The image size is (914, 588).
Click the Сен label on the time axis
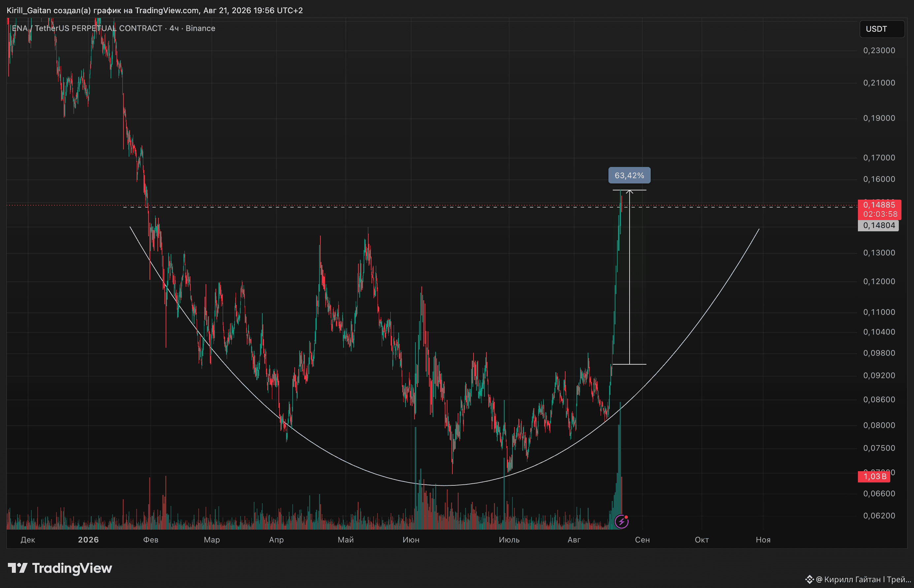(642, 539)
